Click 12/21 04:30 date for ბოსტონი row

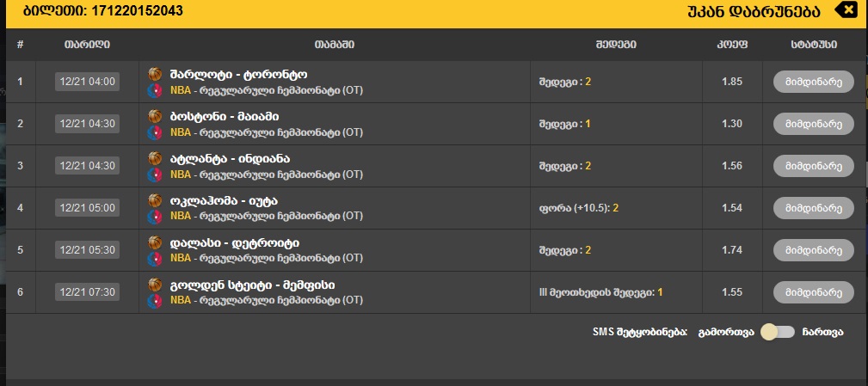(x=87, y=124)
